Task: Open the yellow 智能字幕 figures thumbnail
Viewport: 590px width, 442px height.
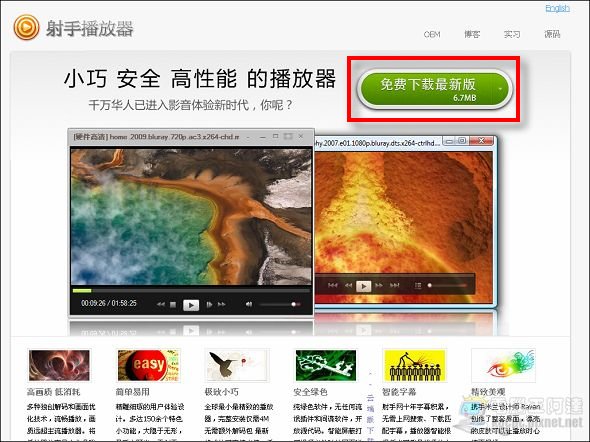Action: (x=415, y=365)
